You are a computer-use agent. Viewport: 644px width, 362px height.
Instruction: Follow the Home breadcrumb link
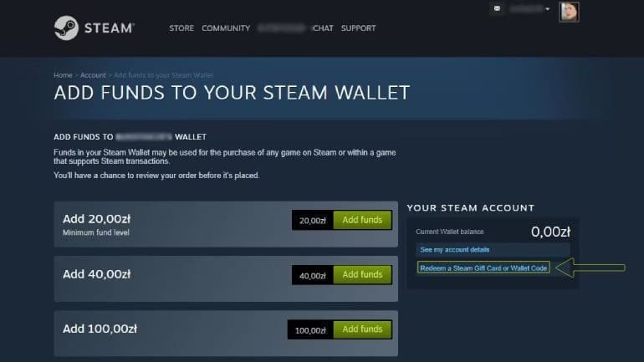click(x=63, y=75)
